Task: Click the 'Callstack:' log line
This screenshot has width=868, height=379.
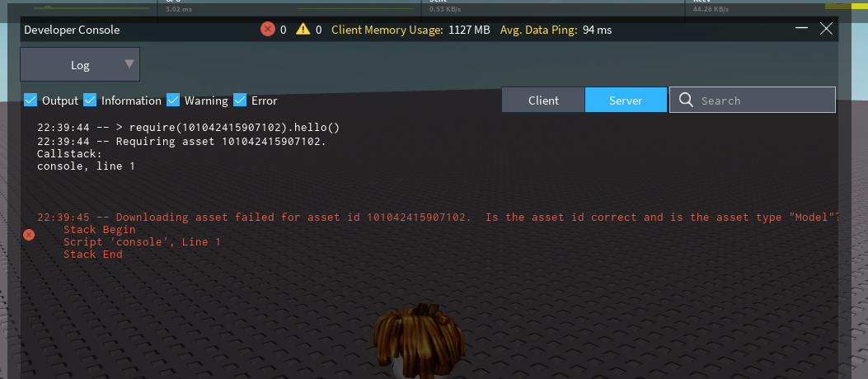Action: point(70,154)
